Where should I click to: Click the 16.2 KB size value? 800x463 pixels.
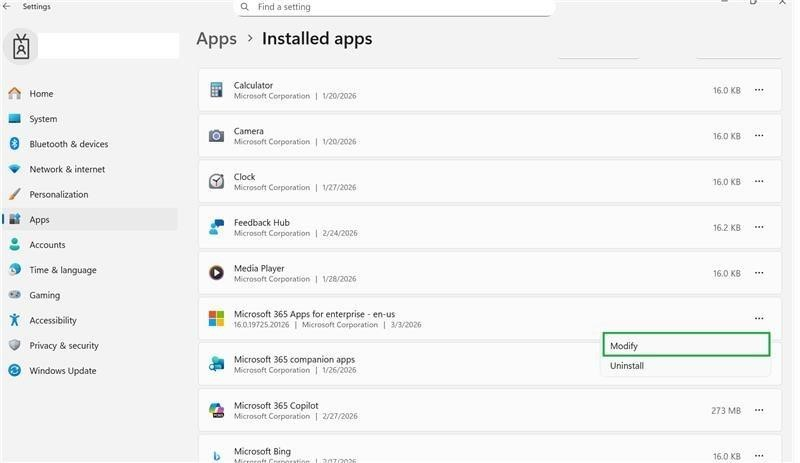[x=727, y=228]
